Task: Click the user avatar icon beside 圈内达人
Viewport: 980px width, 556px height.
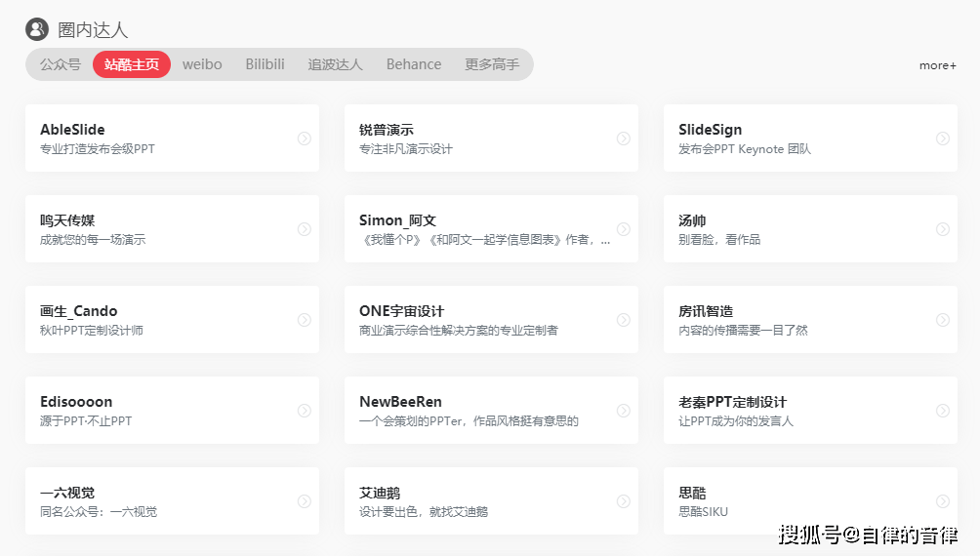Action: coord(37,29)
